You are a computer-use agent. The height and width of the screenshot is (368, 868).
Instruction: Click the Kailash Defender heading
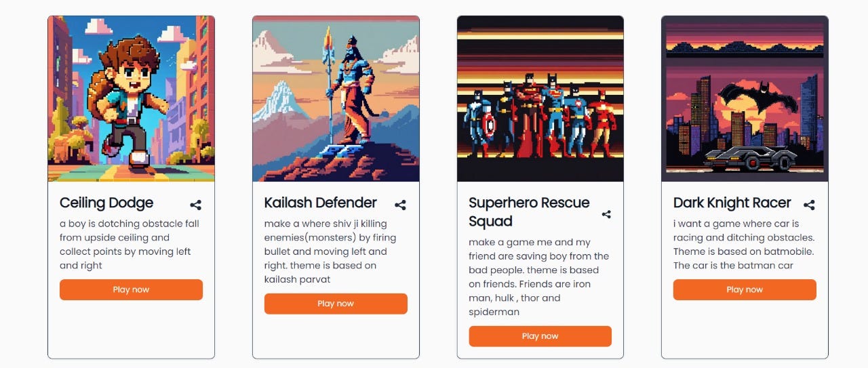coord(321,203)
